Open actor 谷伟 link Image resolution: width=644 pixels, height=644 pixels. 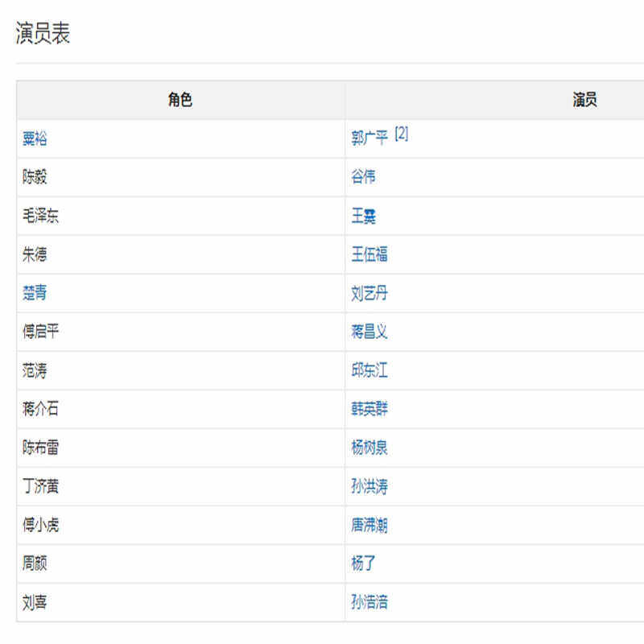[x=363, y=176]
